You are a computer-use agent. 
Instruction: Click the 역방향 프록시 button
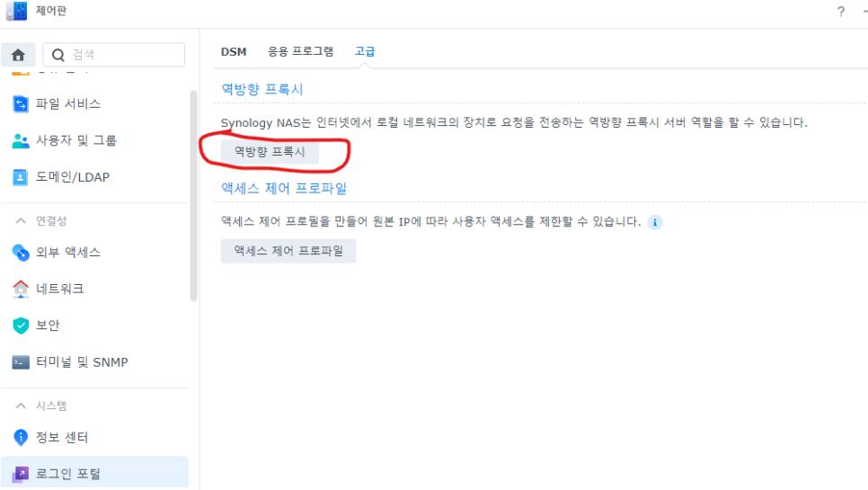270,152
